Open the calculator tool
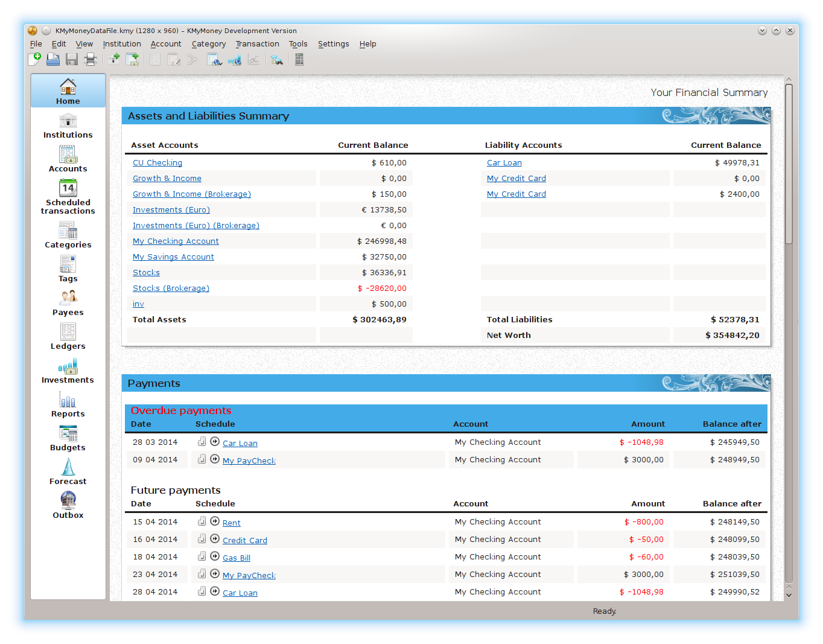Screen dimensions: 823x644 [x=299, y=59]
